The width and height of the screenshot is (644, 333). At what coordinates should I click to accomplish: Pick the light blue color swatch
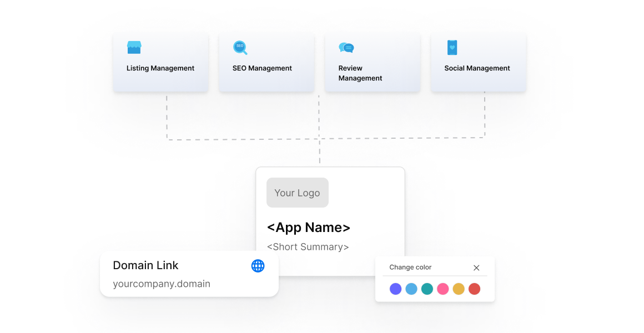pos(411,289)
